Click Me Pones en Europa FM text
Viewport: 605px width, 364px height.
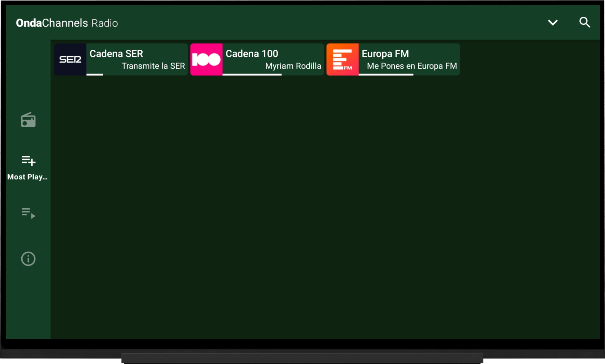(x=412, y=66)
